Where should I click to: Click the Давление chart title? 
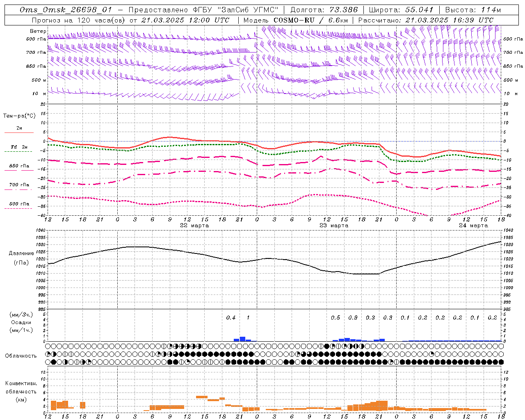pyautogui.click(x=21, y=253)
